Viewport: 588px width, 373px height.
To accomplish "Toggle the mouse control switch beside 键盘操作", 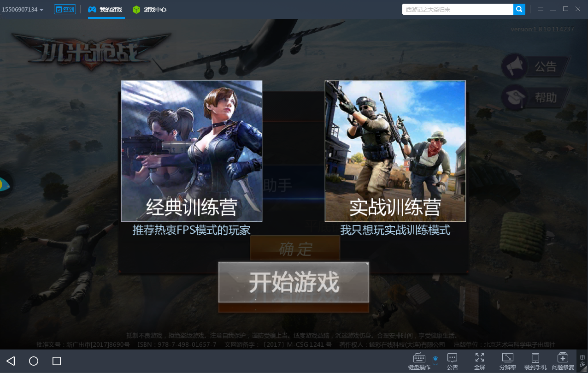I will (435, 361).
